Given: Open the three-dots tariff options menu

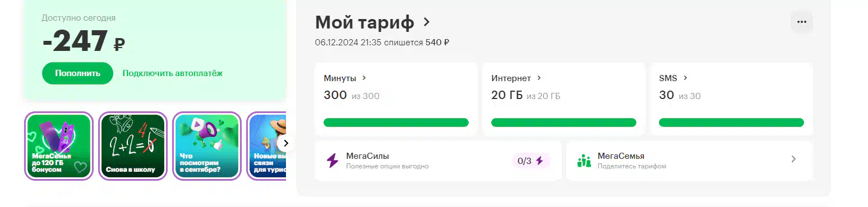Looking at the screenshot, I should coord(801,22).
